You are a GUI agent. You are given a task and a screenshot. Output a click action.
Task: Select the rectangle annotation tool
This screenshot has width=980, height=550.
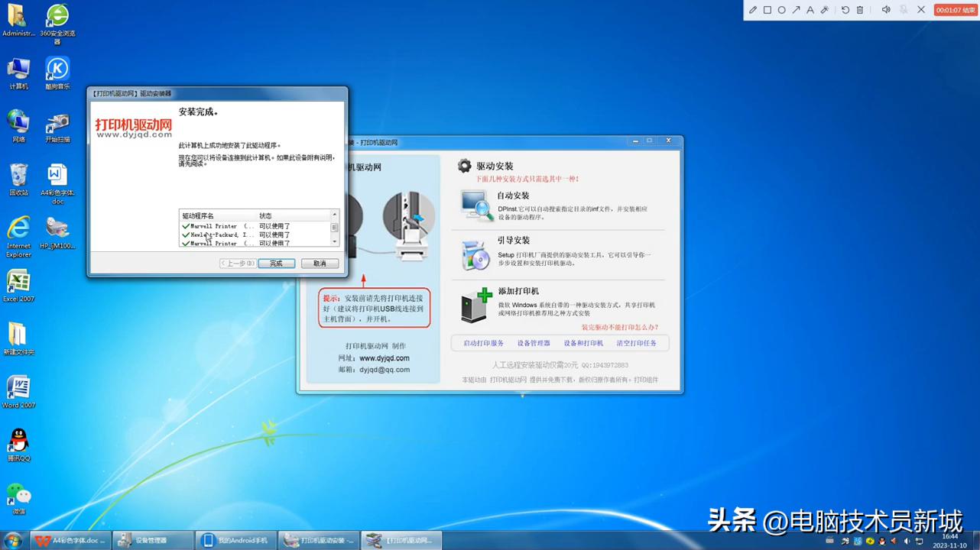[x=767, y=10]
